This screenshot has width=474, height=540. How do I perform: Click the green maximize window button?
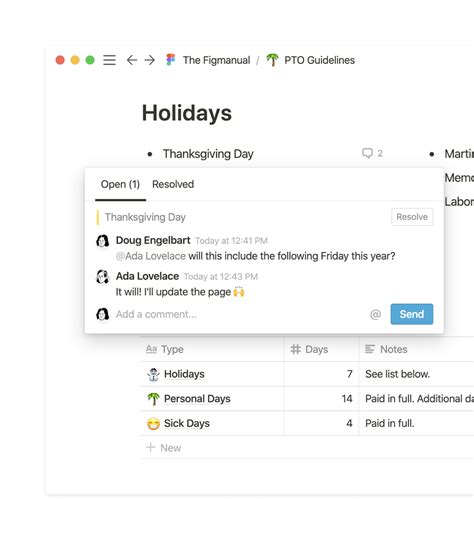coord(90,60)
